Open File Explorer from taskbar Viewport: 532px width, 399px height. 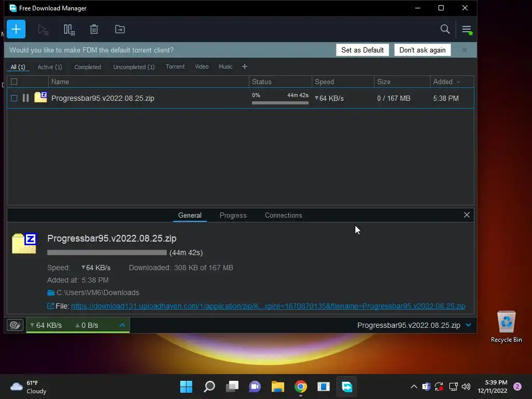[x=277, y=387]
